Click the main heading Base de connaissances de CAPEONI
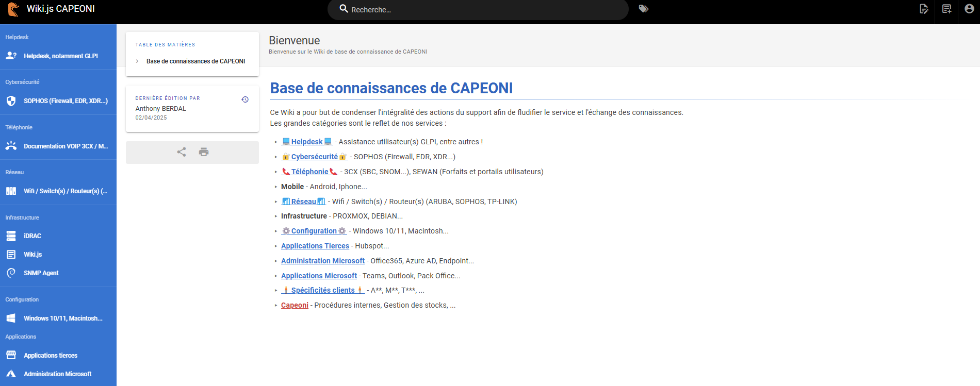Viewport: 980px width, 386px height. click(x=391, y=88)
